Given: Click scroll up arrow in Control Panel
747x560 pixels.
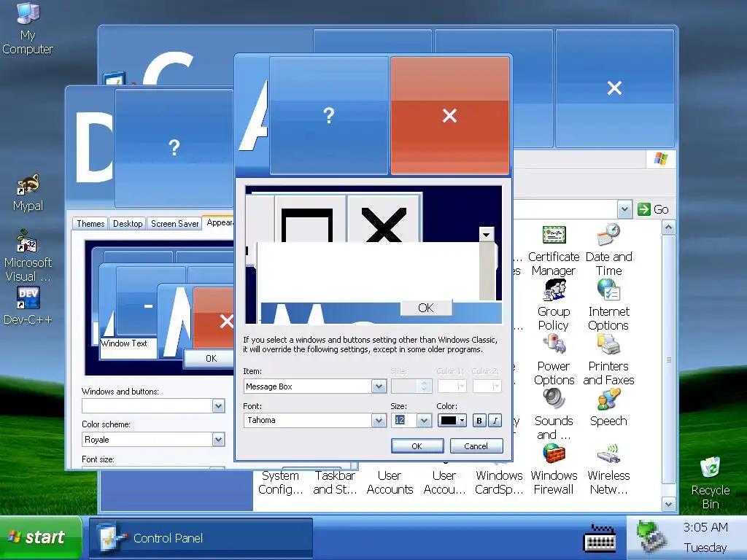Looking at the screenshot, I should [668, 227].
